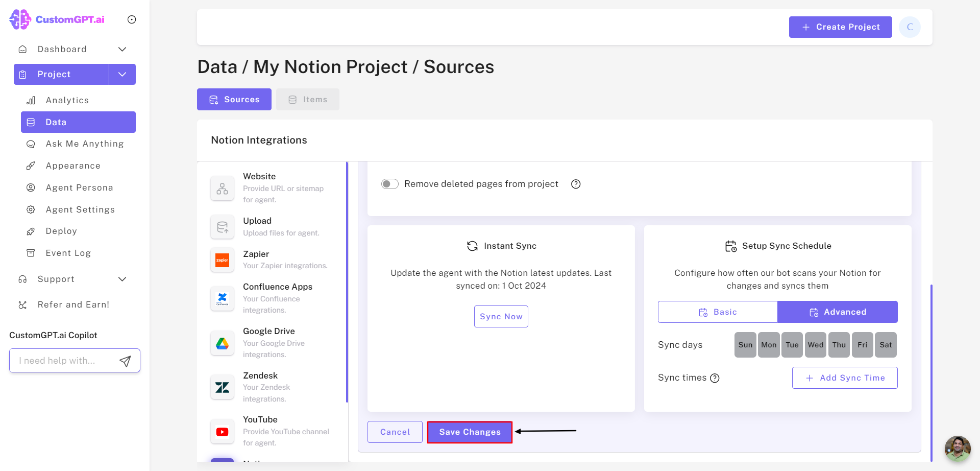Click the Save Changes button
Viewport: 980px width, 471px height.
click(x=470, y=432)
